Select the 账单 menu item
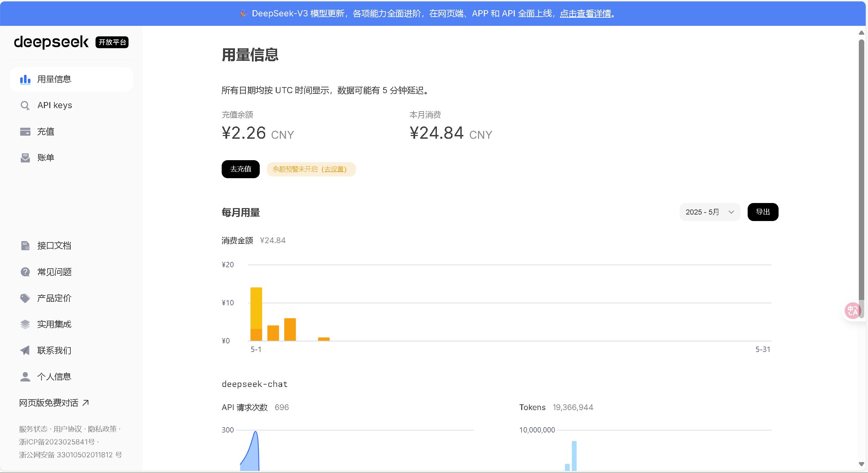Viewport: 868px width, 473px height. tap(46, 157)
